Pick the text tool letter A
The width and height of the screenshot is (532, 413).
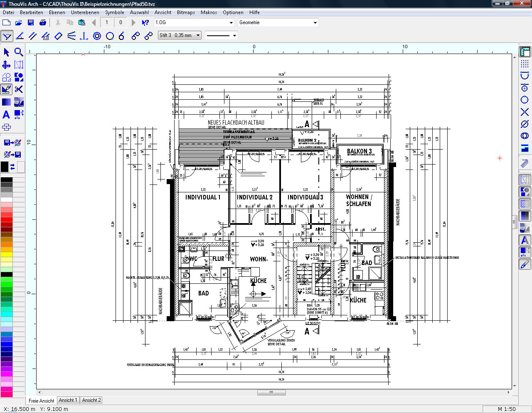(x=6, y=115)
